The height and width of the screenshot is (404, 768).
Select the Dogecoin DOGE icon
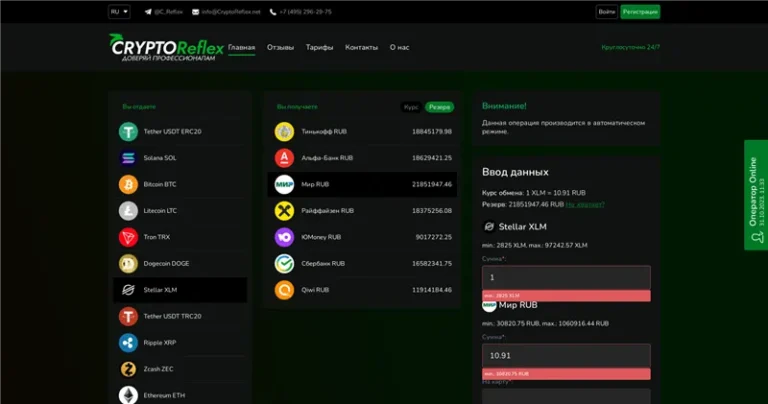coord(128,264)
